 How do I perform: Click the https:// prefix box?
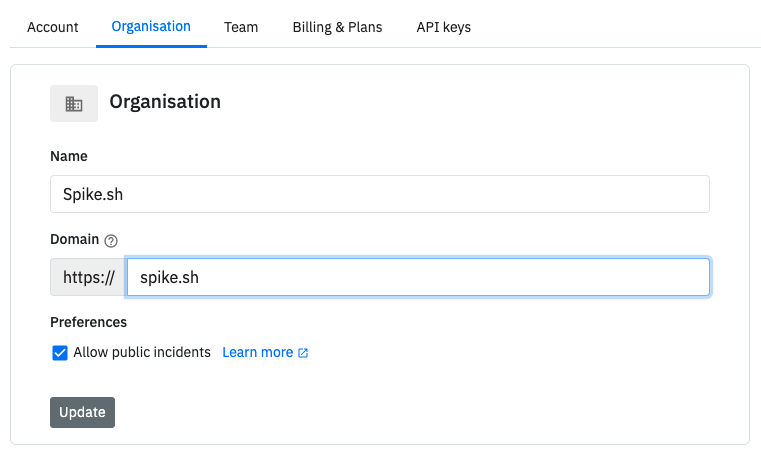[88, 277]
